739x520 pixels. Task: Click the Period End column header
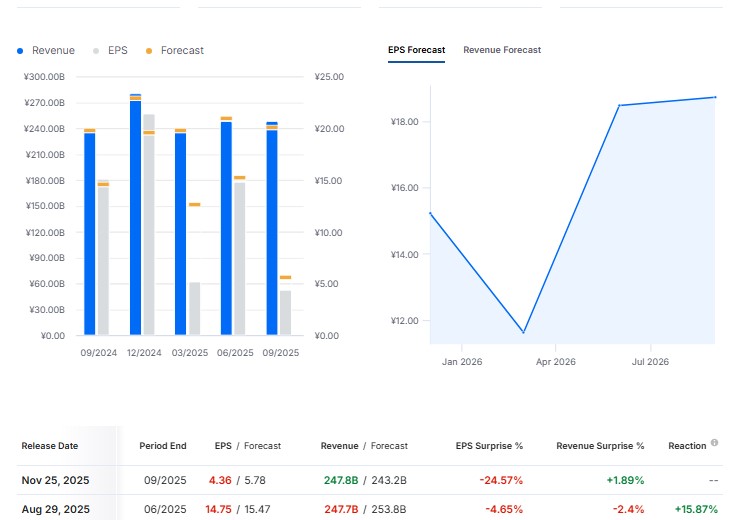tap(162, 446)
